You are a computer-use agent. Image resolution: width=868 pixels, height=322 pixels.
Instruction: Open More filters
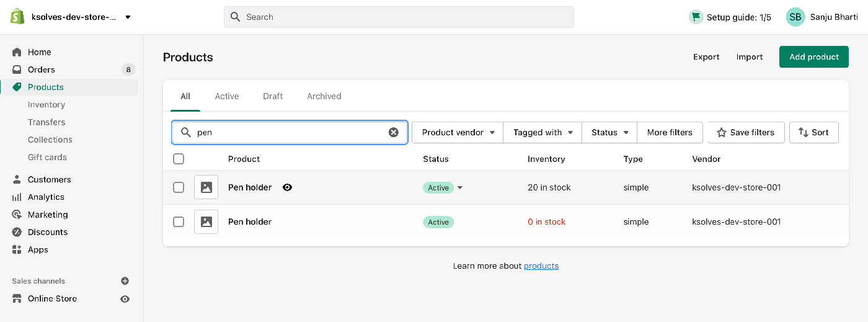click(670, 132)
